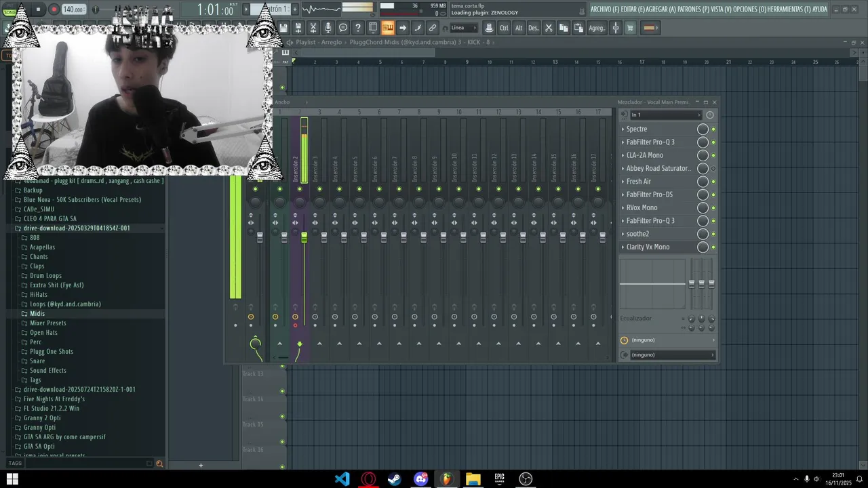
Task: Click the Agreg. button in toolbar
Action: (597, 28)
